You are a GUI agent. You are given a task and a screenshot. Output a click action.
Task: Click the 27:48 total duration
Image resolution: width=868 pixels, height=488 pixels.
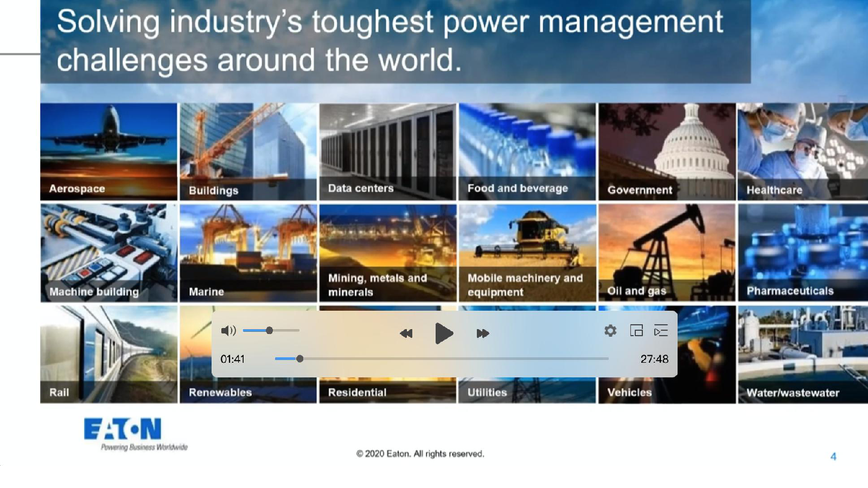tap(654, 359)
